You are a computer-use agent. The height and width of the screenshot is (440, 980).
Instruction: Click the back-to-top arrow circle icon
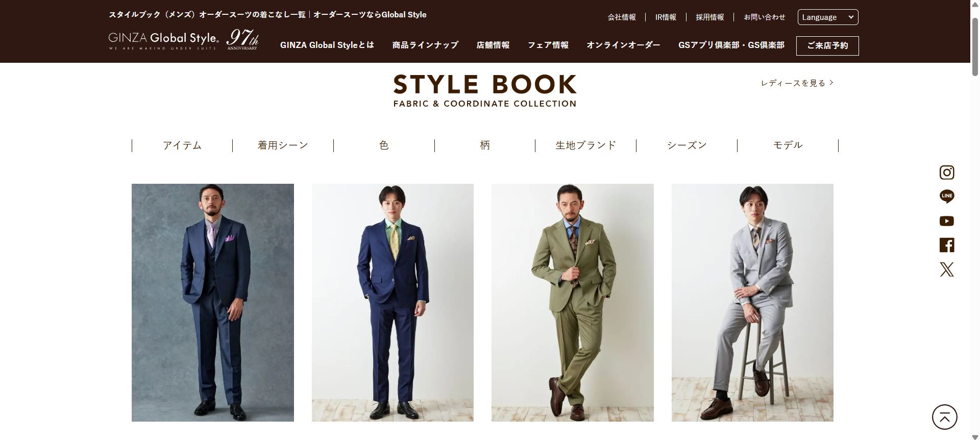[944, 417]
